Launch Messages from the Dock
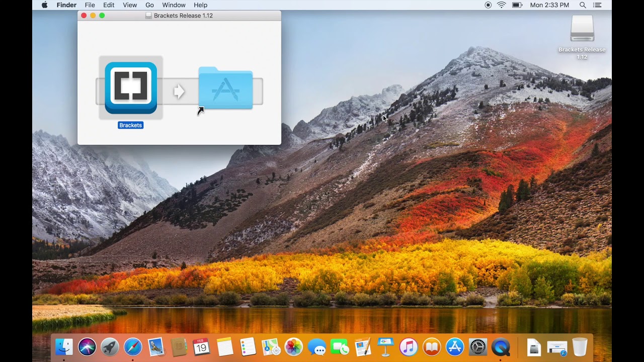The width and height of the screenshot is (644, 362). point(317,347)
